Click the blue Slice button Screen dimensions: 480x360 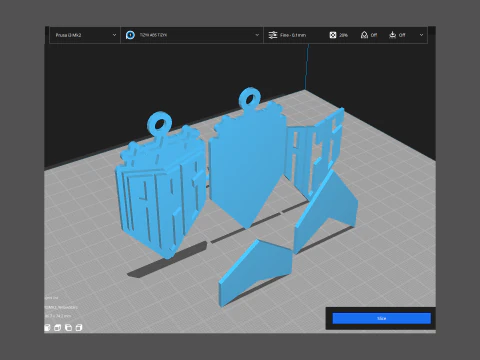382,318
